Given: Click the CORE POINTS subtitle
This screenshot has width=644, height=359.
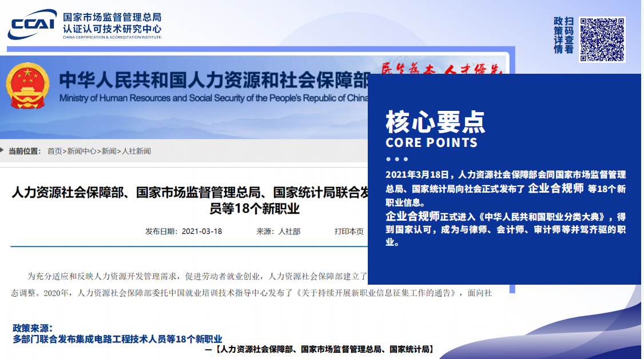Looking at the screenshot, I should coord(431,143).
